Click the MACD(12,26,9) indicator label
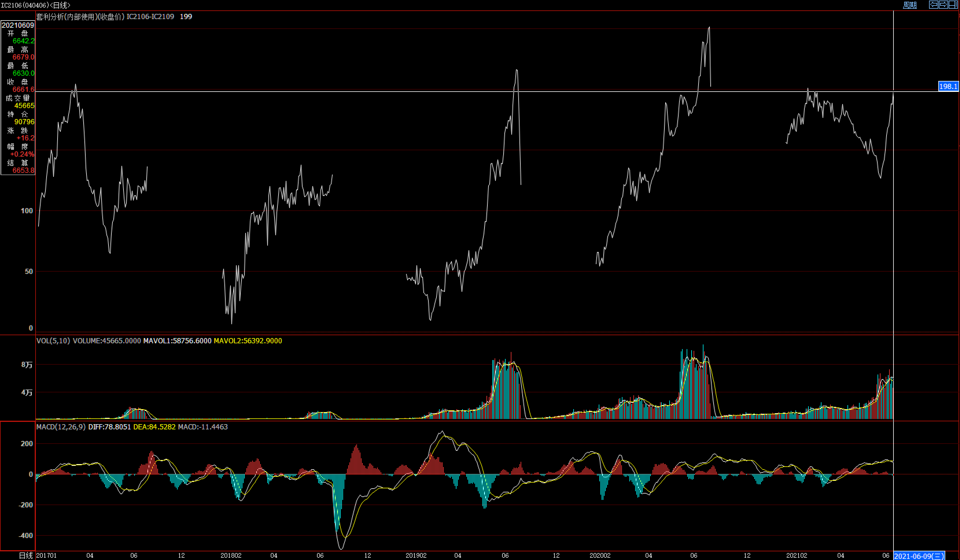This screenshot has width=960, height=560. point(60,427)
